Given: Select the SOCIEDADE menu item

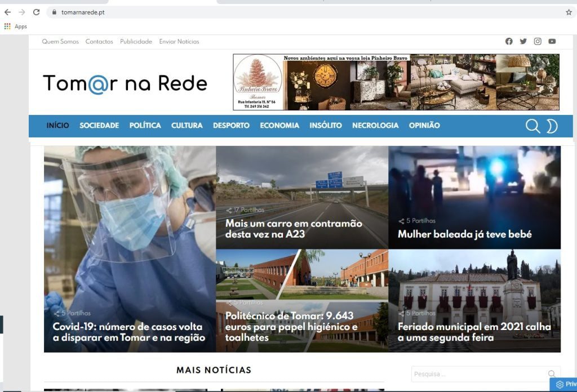Looking at the screenshot, I should point(99,126).
